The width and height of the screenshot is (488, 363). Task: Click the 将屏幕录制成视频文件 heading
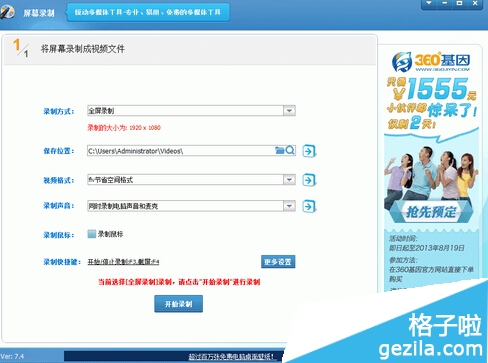click(83, 49)
